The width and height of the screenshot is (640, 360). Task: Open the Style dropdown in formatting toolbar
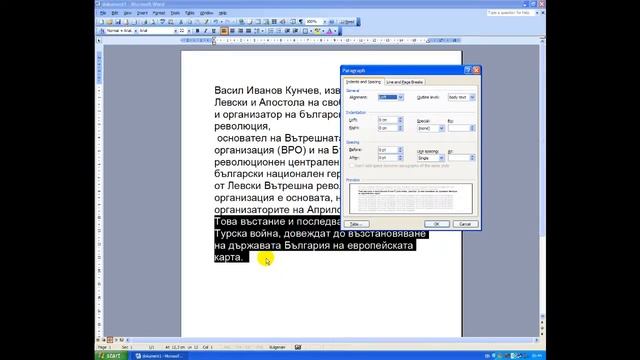136,31
